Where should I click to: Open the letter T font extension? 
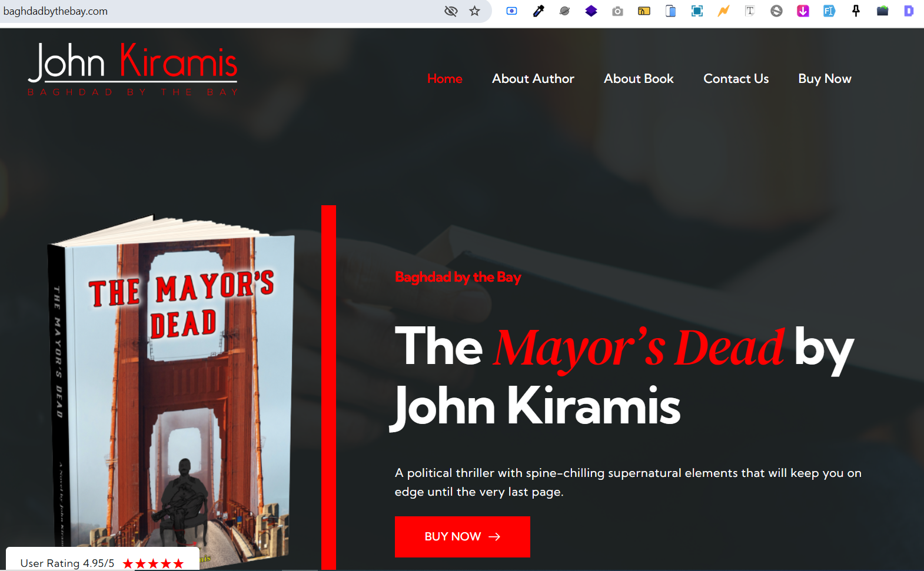(750, 11)
